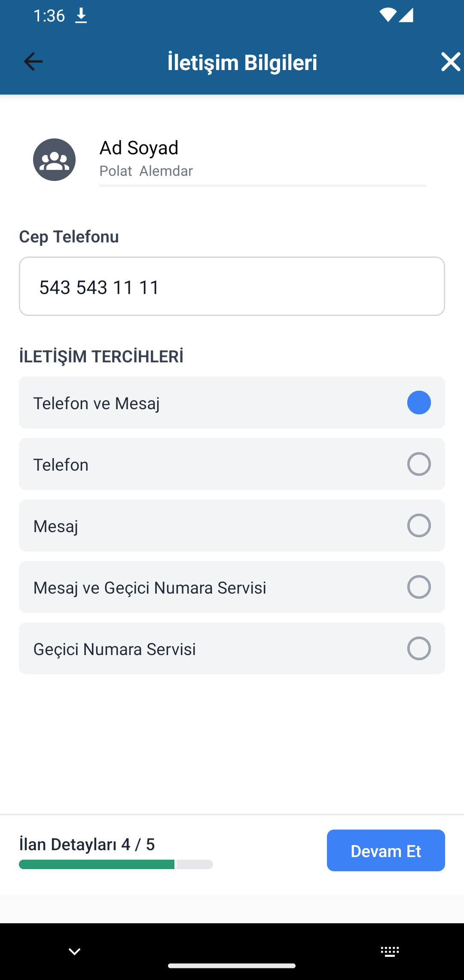Image resolution: width=464 pixels, height=980 pixels.
Task: Tap the İletişim Bilgileri header title
Action: point(242,62)
